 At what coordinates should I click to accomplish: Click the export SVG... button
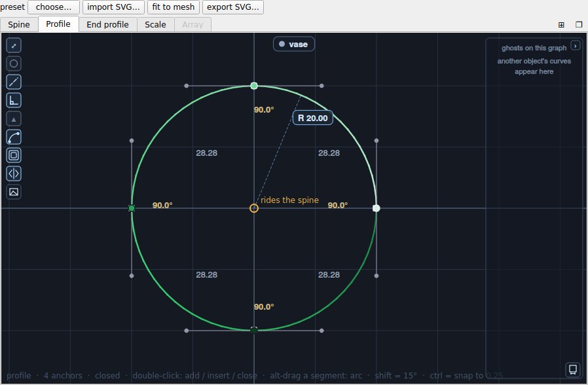tap(233, 7)
